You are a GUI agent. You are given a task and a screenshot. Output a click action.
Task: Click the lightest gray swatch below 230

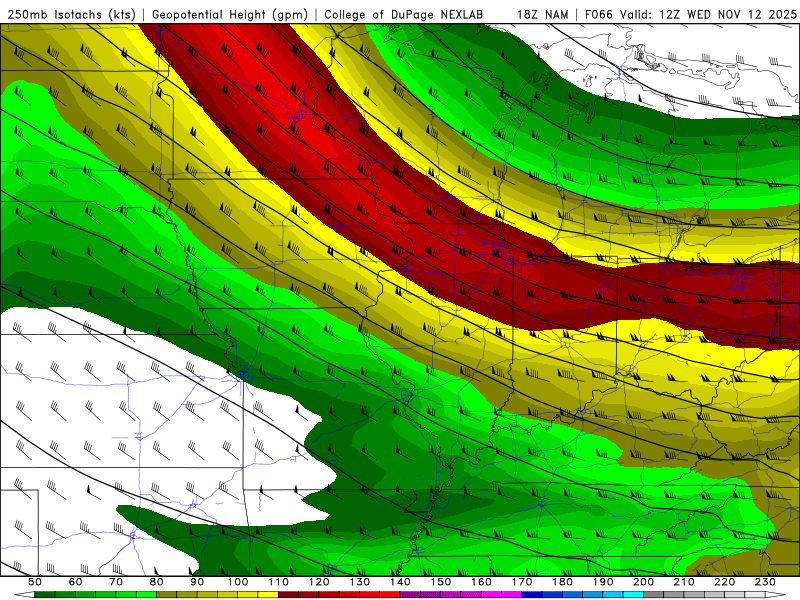[x=755, y=595]
